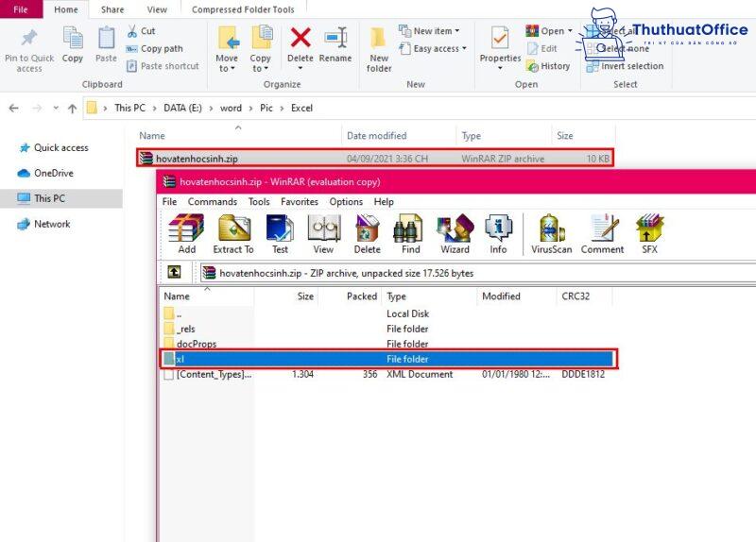Select the docProps folder in WinRAR

(197, 344)
